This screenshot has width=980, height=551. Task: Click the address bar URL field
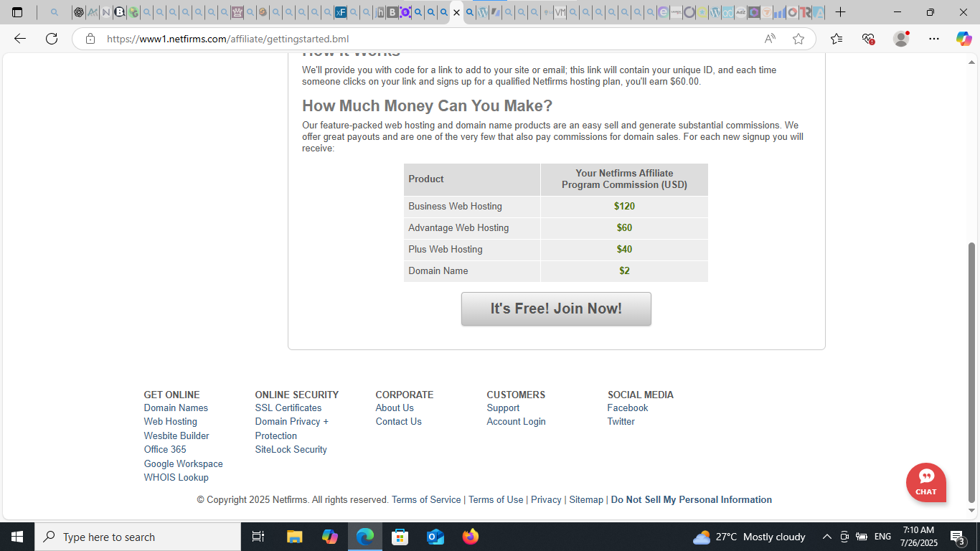(430, 39)
